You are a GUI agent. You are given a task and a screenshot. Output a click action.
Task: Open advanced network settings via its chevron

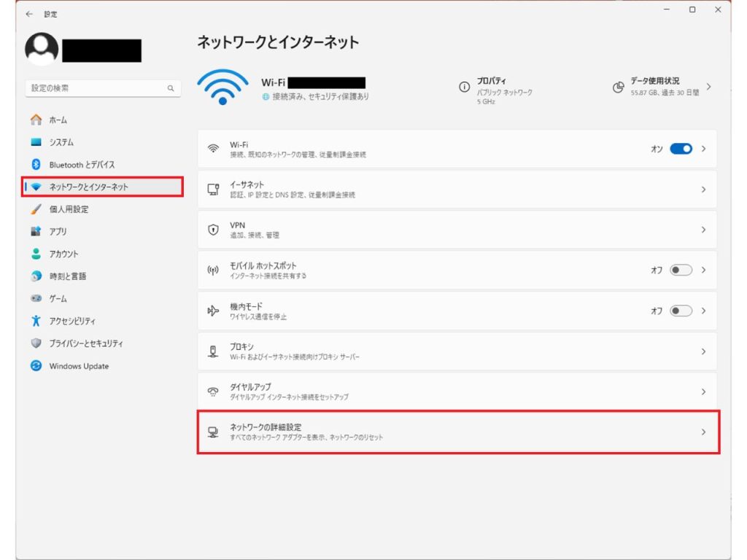[x=703, y=432]
